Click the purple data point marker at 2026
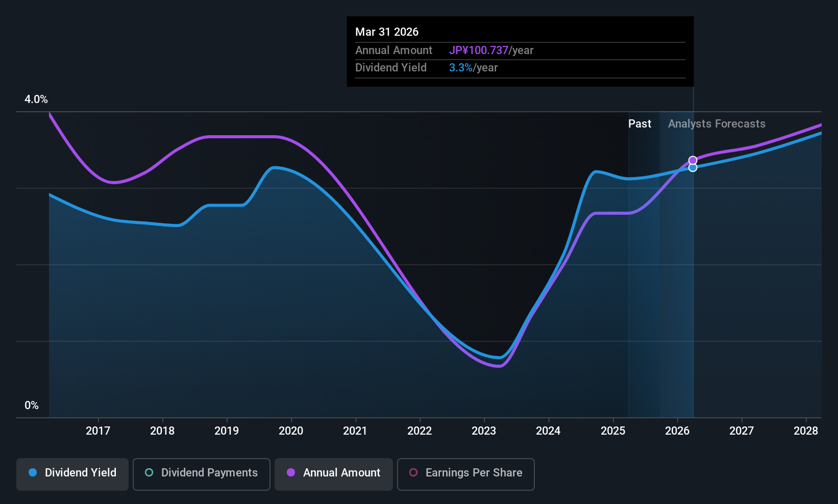Image resolution: width=838 pixels, height=504 pixels. [693, 160]
